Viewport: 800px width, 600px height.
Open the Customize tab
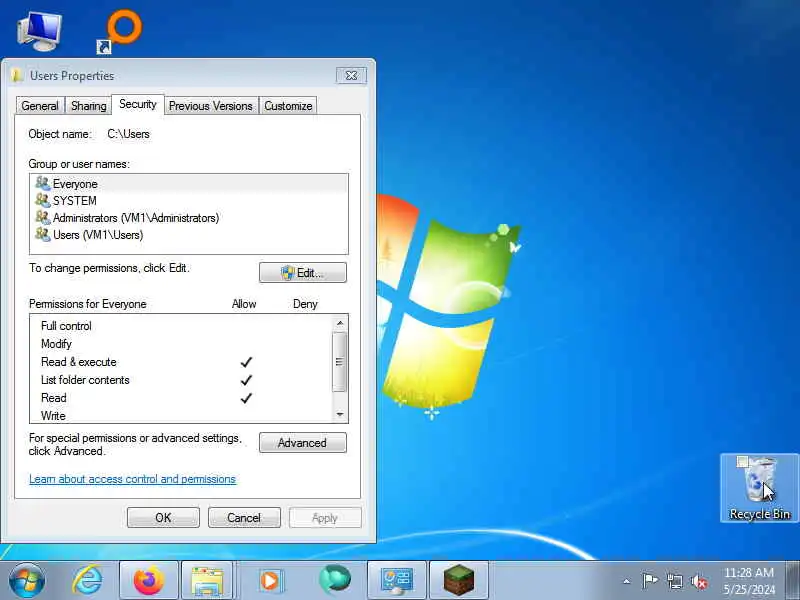pos(288,106)
